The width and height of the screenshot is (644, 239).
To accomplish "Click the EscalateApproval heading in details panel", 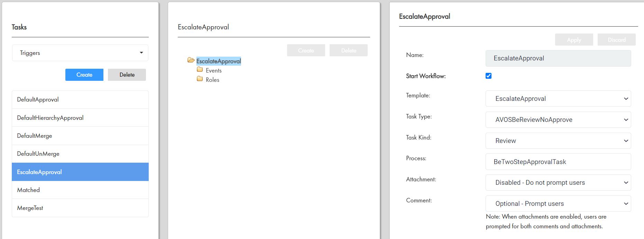I will (424, 16).
